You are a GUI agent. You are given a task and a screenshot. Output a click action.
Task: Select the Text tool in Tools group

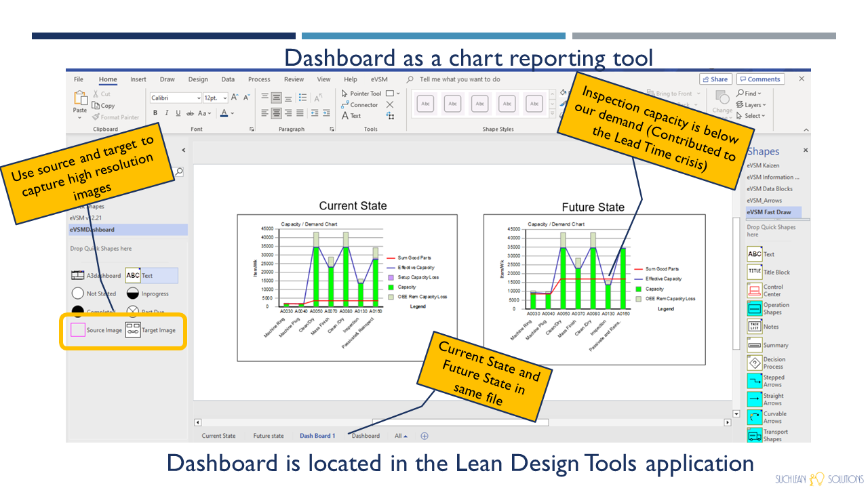tap(351, 116)
